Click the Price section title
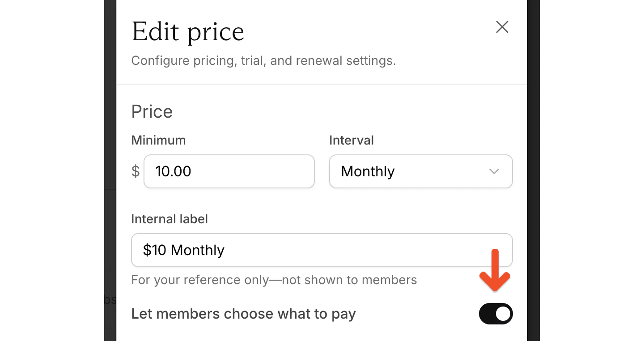Viewport: 644px width, 341px height. [152, 111]
